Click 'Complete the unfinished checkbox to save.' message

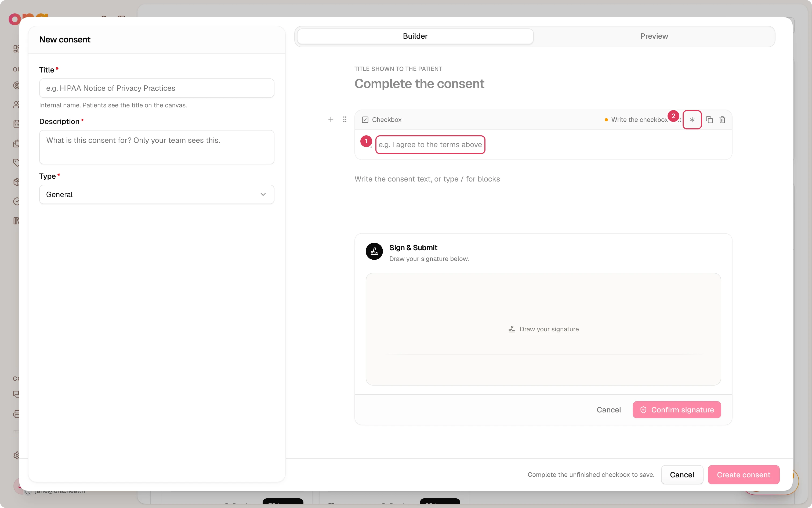pyautogui.click(x=591, y=474)
